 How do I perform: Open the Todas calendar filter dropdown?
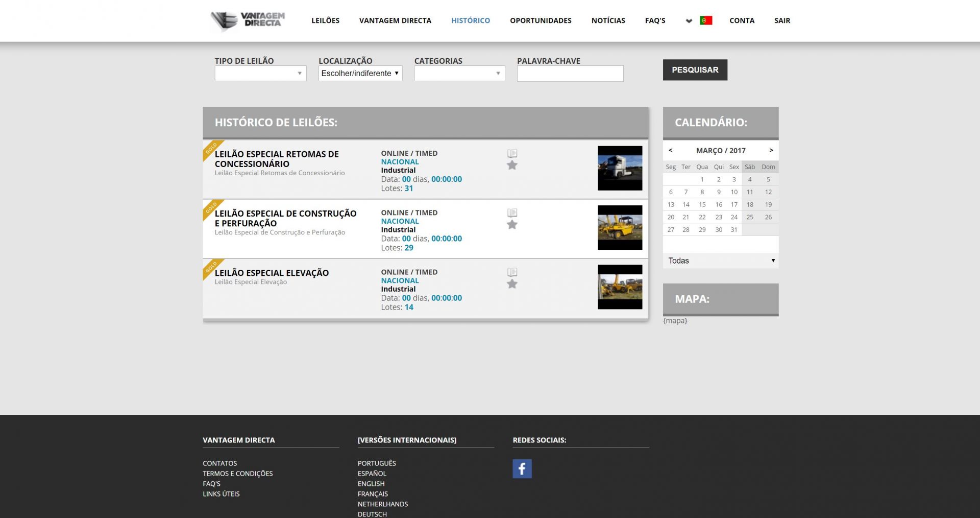point(720,261)
